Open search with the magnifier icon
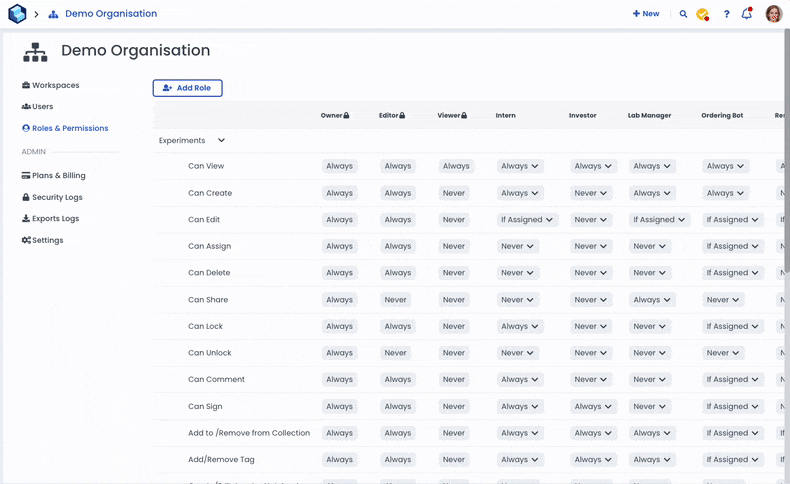Viewport: 790px width, 484px height. 683,14
